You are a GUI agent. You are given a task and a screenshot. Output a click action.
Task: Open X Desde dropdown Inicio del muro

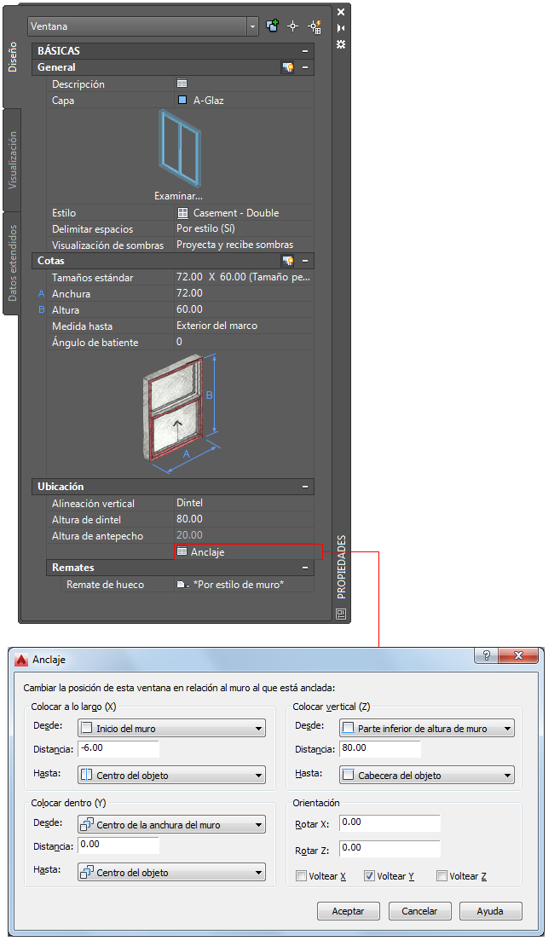click(x=172, y=728)
